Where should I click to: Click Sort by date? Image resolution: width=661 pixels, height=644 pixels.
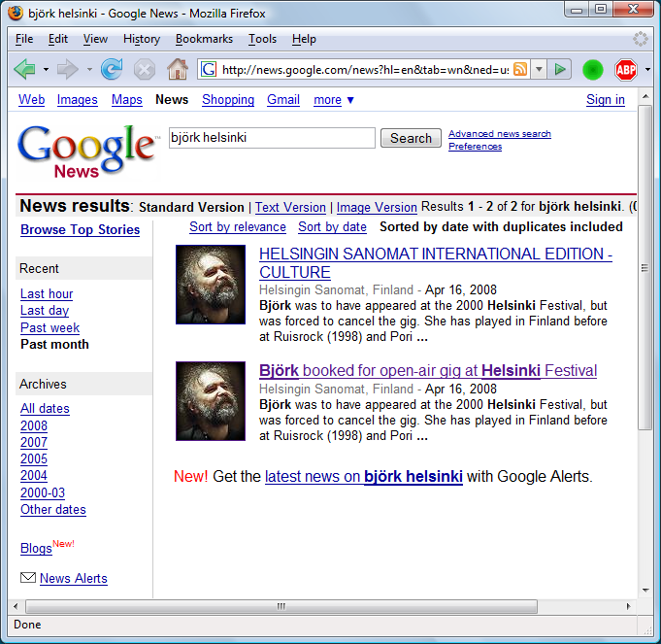coord(332,227)
